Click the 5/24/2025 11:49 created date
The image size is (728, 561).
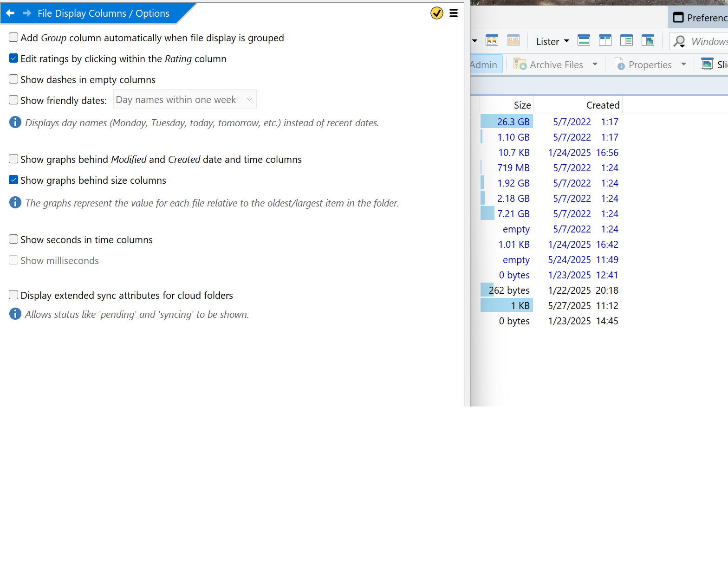click(x=583, y=259)
